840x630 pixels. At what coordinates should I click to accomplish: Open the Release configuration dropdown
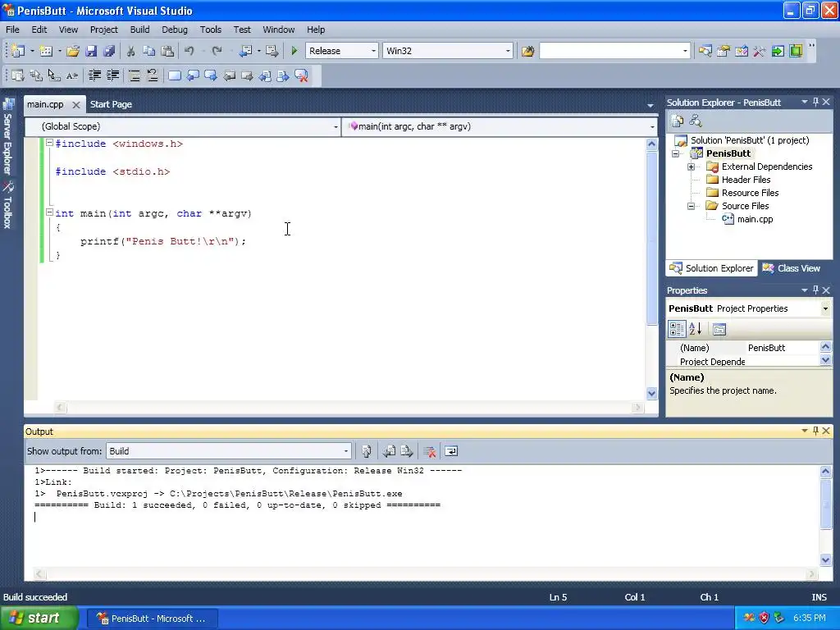(373, 51)
